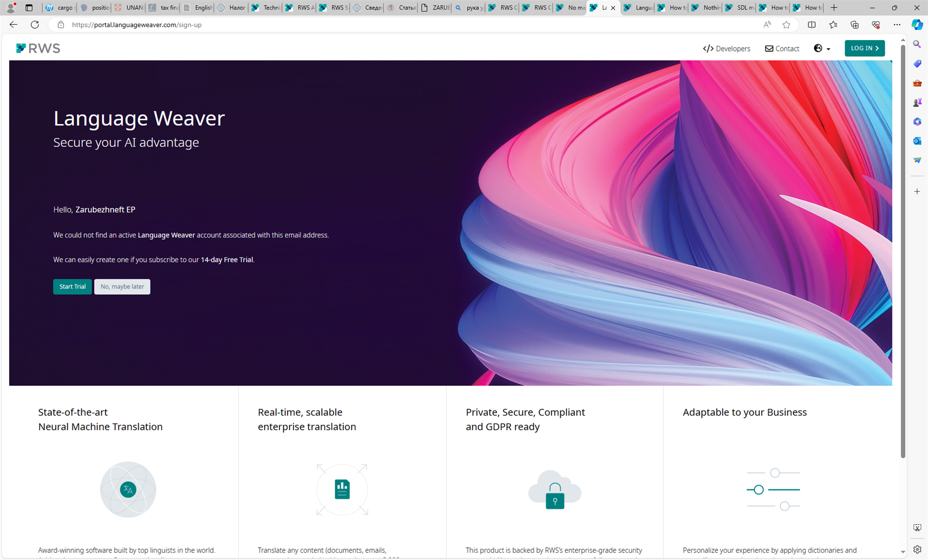View site information lock icon

[61, 25]
